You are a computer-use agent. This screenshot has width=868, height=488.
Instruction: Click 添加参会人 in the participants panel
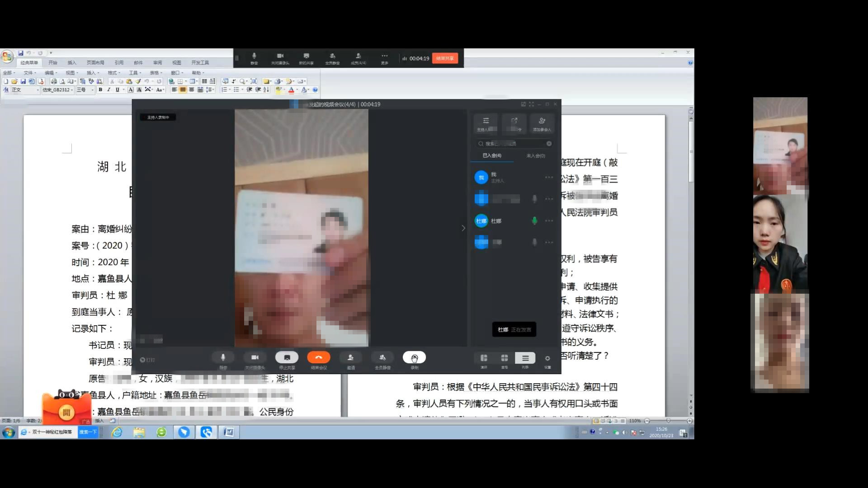pos(542,124)
